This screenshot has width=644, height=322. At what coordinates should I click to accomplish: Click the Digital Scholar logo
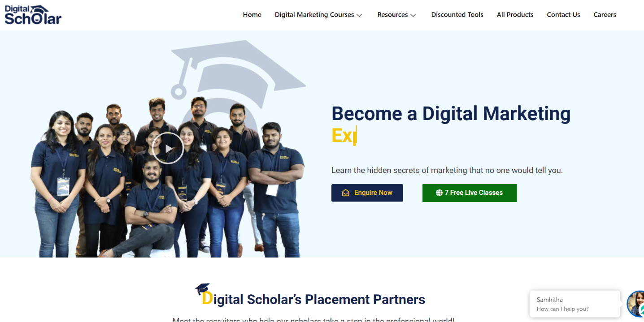pyautogui.click(x=33, y=15)
